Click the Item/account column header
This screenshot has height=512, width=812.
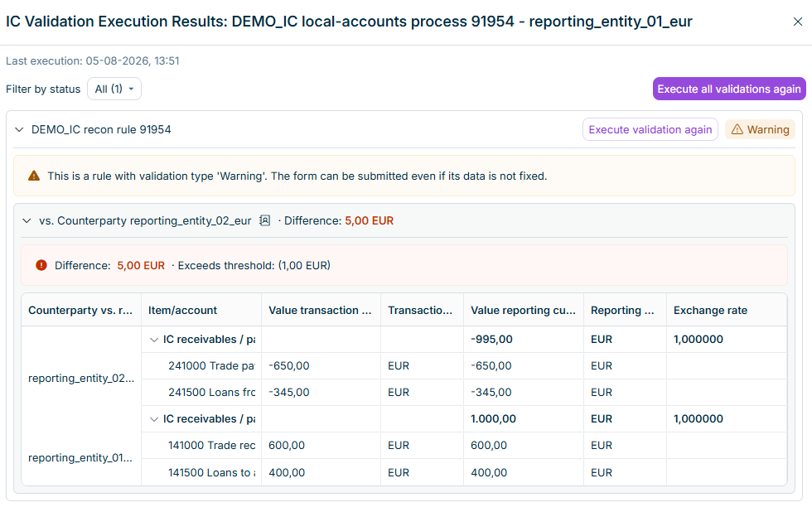pyautogui.click(x=201, y=310)
